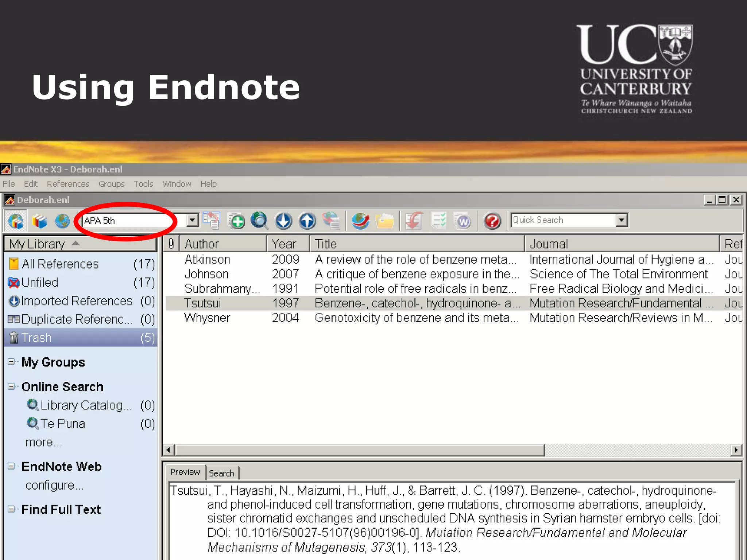The height and width of the screenshot is (560, 747).
Task: Click the Format Bibliography checklist icon
Action: coord(438,221)
